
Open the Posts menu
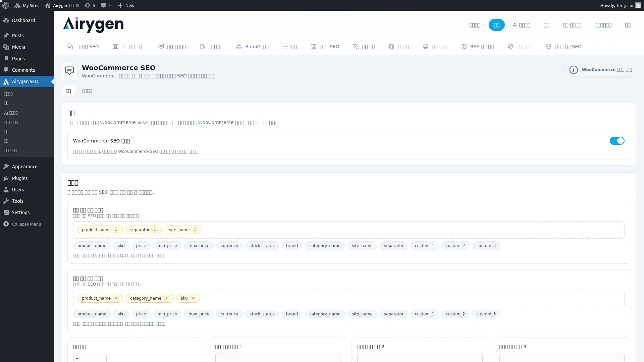[27, 36]
